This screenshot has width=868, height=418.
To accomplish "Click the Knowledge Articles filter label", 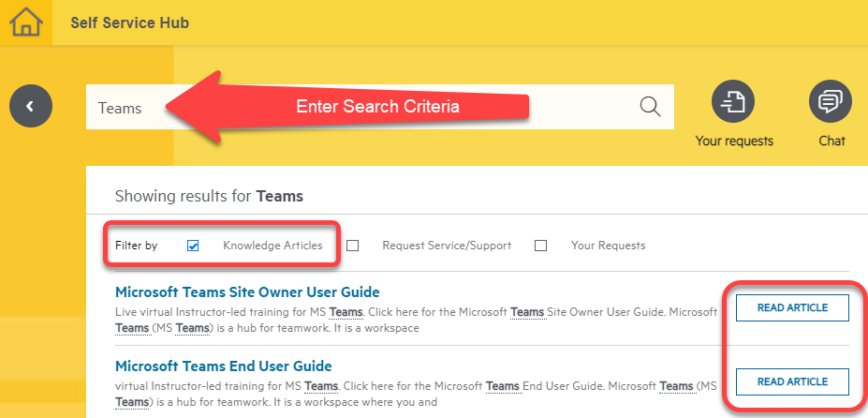I will [272, 246].
